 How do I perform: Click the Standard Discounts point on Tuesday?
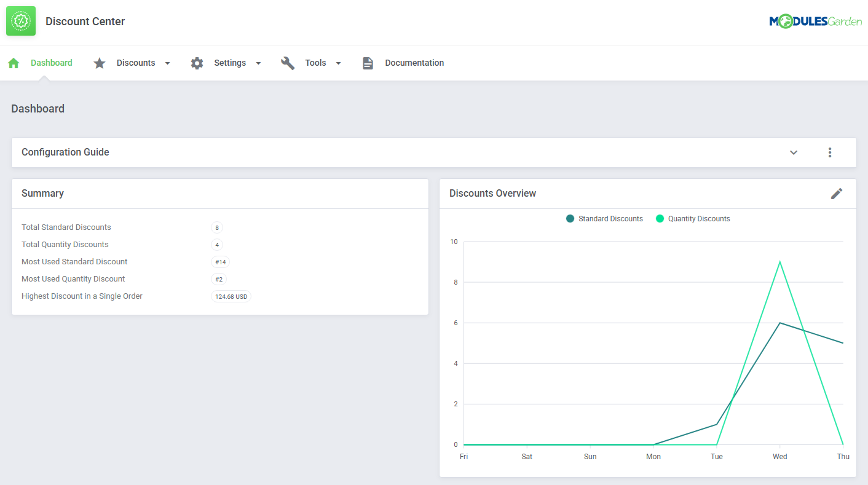pyautogui.click(x=717, y=424)
